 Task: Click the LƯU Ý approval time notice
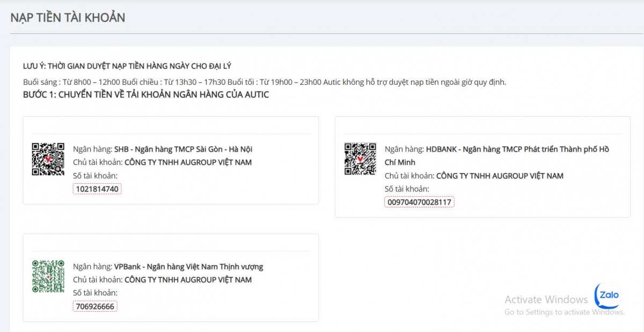click(127, 66)
